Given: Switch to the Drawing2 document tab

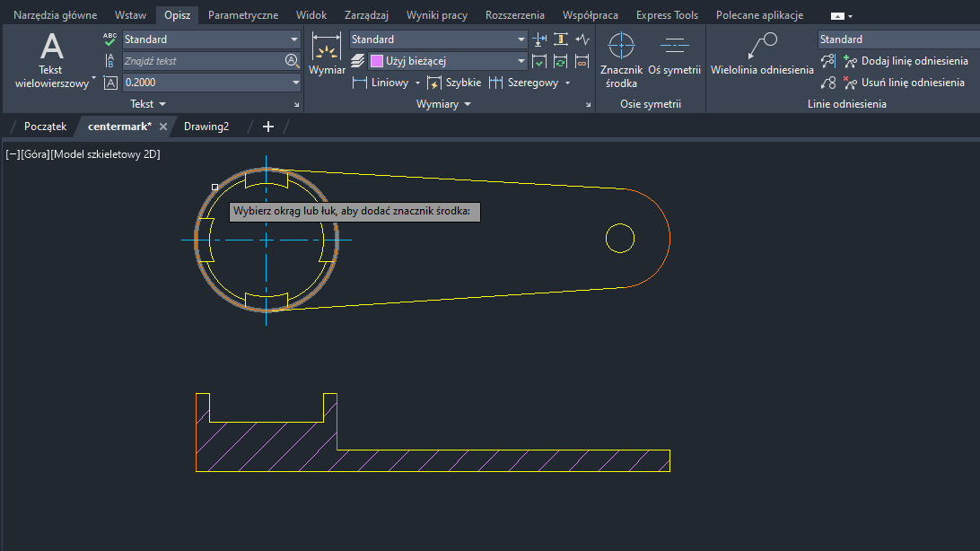Looking at the screenshot, I should (x=206, y=127).
